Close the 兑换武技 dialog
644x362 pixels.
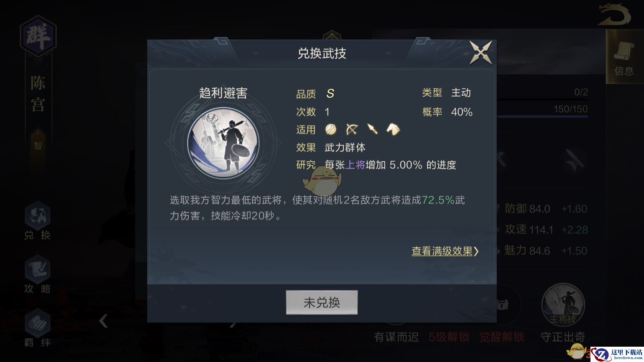[x=481, y=53]
